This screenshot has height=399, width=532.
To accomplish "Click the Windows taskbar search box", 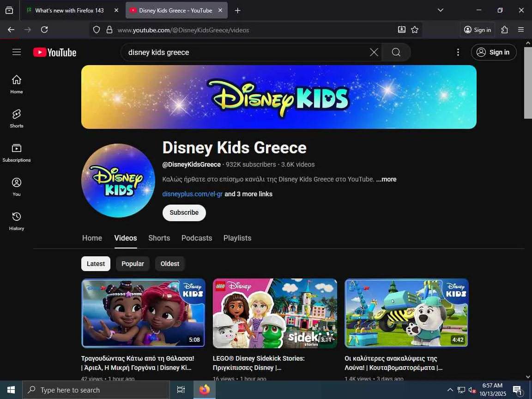I will (x=96, y=390).
